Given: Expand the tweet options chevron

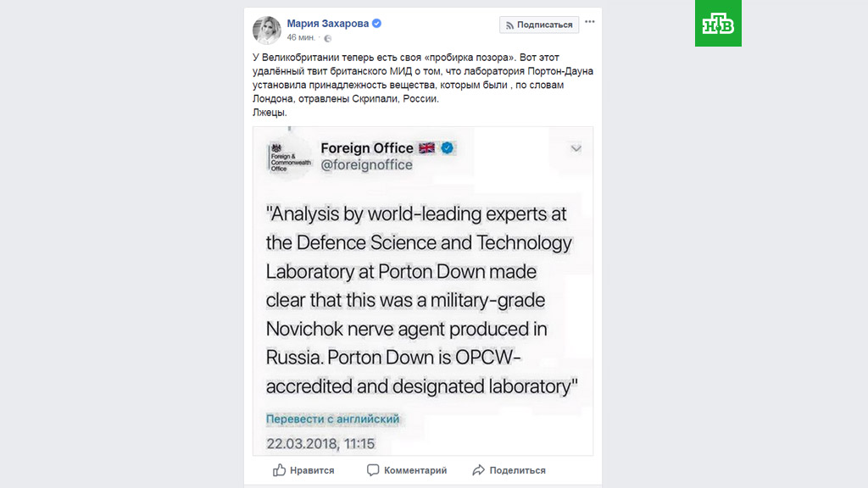Looking at the screenshot, I should pyautogui.click(x=576, y=148).
